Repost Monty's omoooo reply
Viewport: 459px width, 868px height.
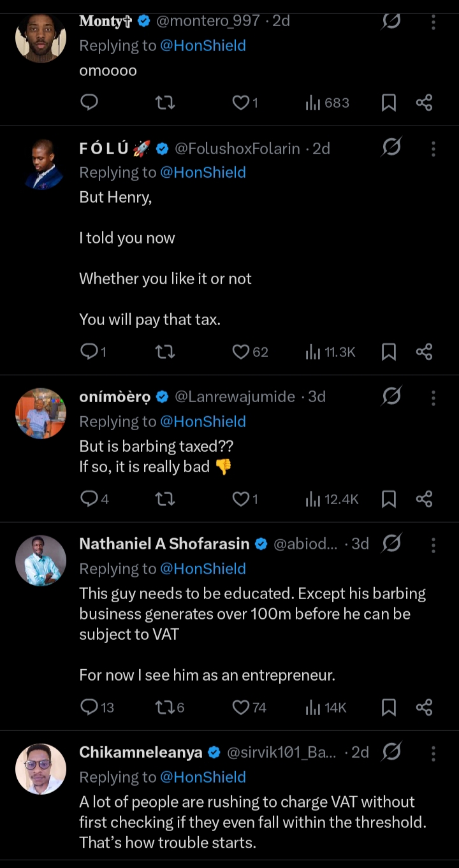click(x=165, y=103)
